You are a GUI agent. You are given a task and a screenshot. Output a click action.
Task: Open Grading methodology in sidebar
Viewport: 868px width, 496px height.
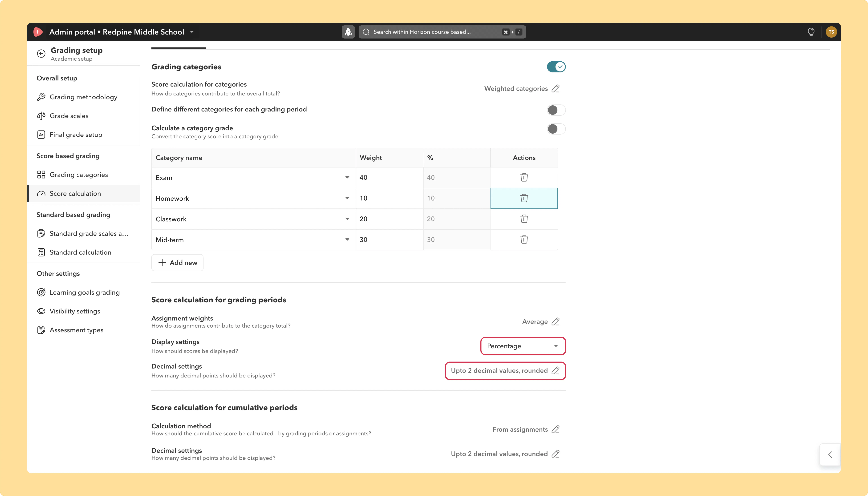83,97
